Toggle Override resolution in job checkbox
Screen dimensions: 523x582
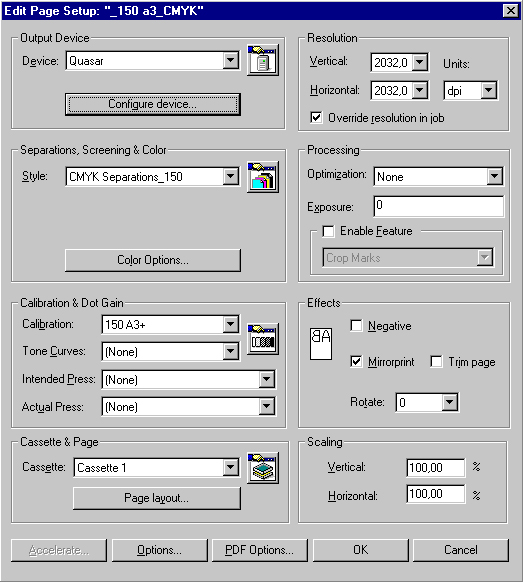[316, 118]
